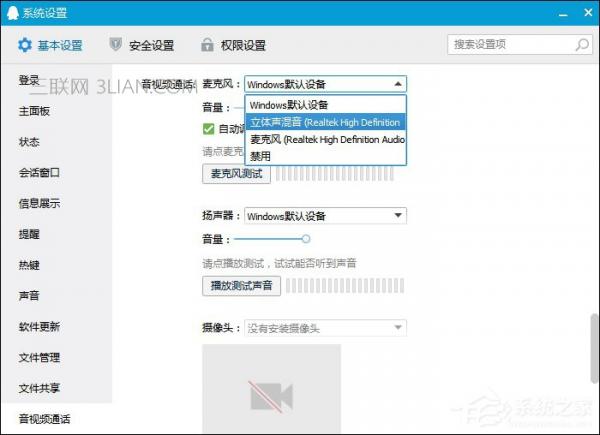Click the speaker volume slider handle

pos(306,239)
